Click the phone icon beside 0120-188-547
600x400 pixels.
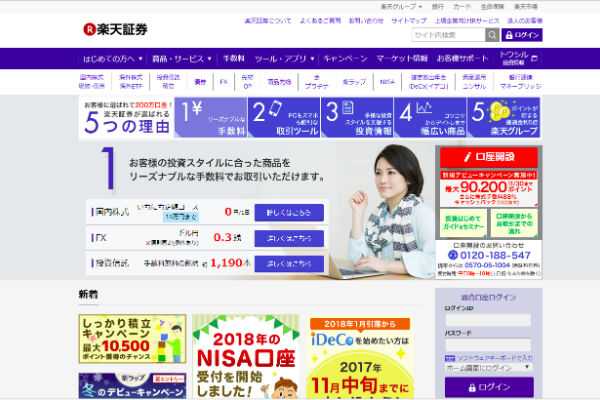click(x=453, y=255)
